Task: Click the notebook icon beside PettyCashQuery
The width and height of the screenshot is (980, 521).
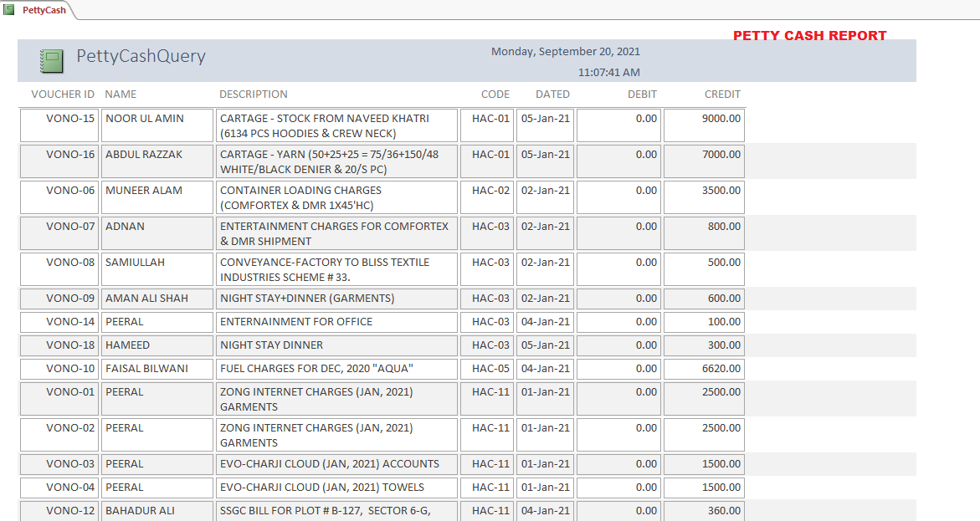Action: pos(51,61)
